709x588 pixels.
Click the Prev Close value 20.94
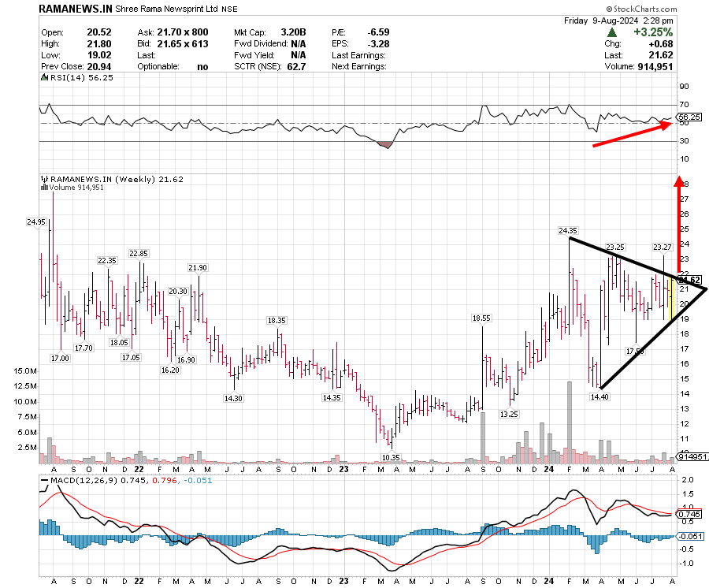[99, 66]
